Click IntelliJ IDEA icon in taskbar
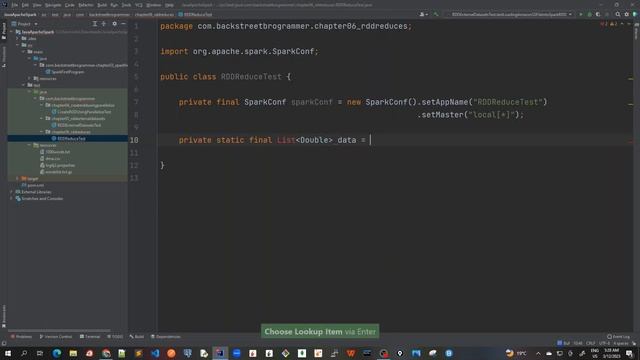The image size is (640, 360). [x=220, y=353]
